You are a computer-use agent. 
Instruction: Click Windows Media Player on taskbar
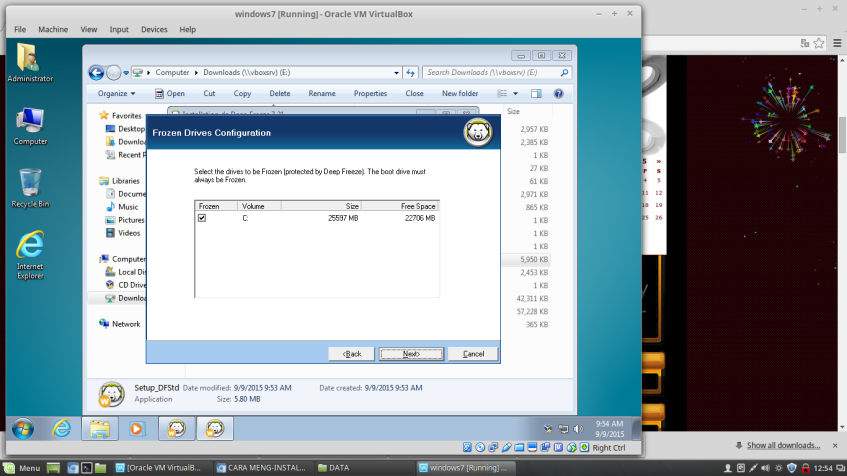137,428
